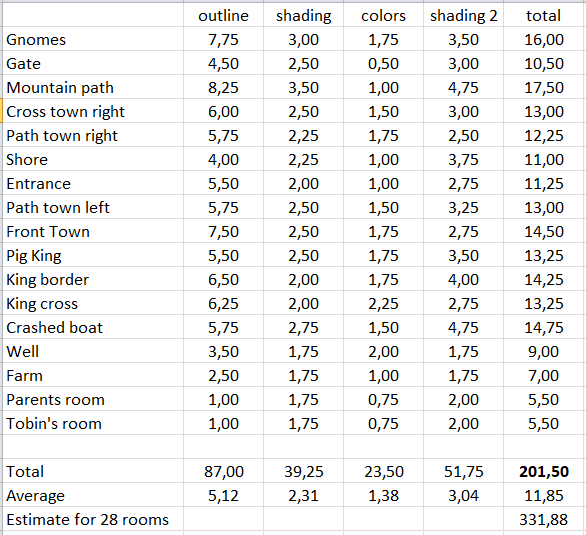Click Front Town outline value 7,50
This screenshot has width=586, height=535.
point(223,232)
